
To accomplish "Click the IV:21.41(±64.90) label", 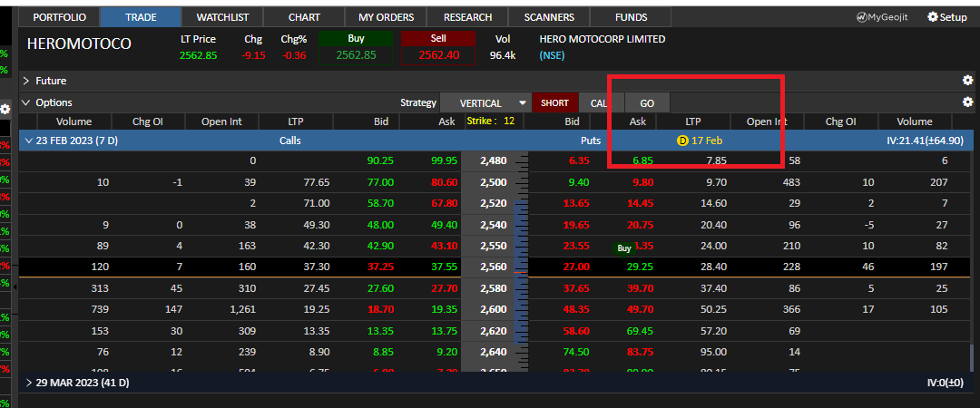I will pos(925,141).
